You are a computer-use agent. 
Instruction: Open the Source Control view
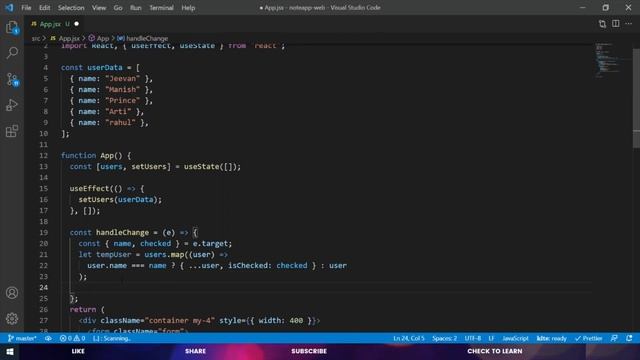12,79
